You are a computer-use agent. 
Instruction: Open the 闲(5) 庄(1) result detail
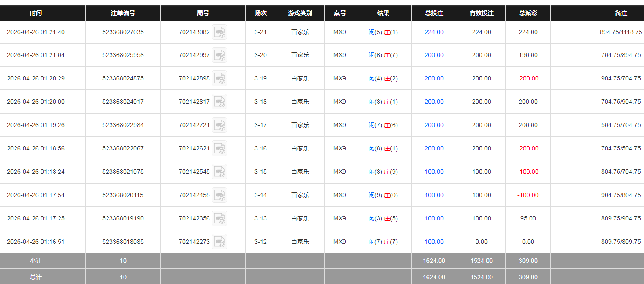pyautogui.click(x=383, y=32)
